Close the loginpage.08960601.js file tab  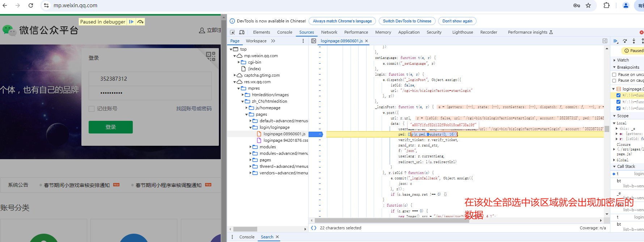point(367,41)
